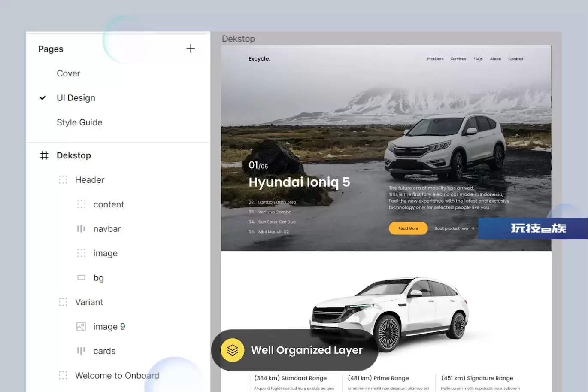Select the Variant layer
Viewport: 588px width, 392px height.
(x=89, y=302)
